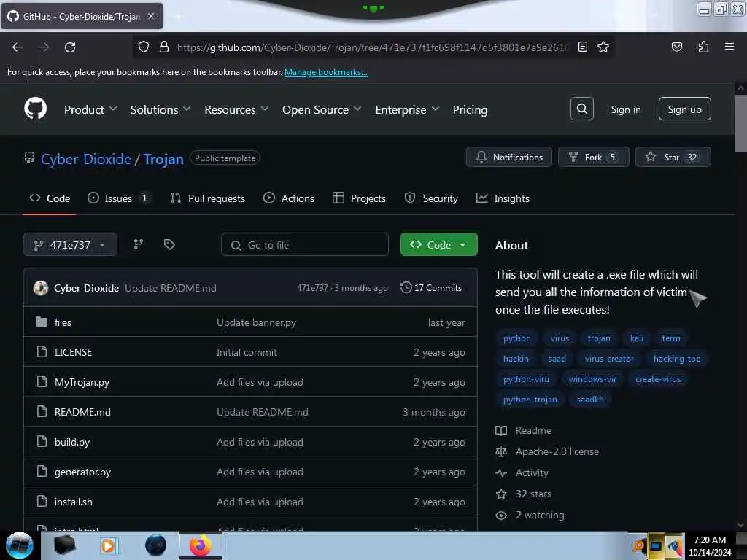Switch to Pull requests tab

pos(208,198)
